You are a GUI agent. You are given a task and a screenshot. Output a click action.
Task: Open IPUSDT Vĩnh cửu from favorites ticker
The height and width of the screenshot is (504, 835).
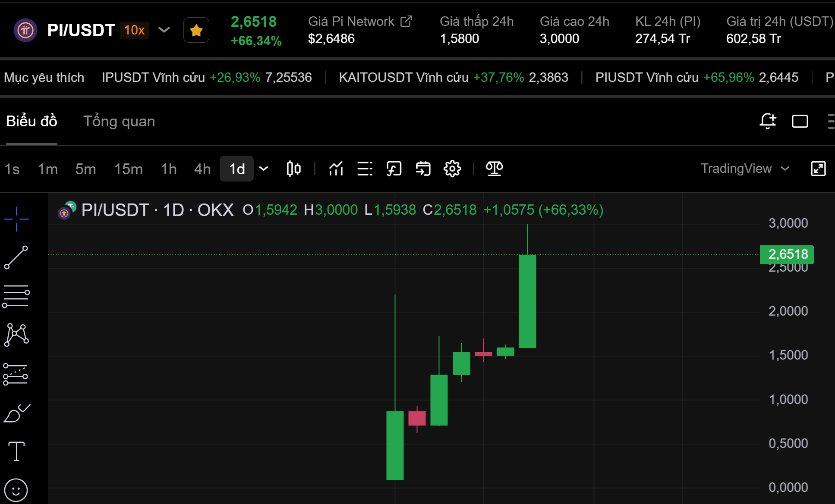[x=207, y=78]
